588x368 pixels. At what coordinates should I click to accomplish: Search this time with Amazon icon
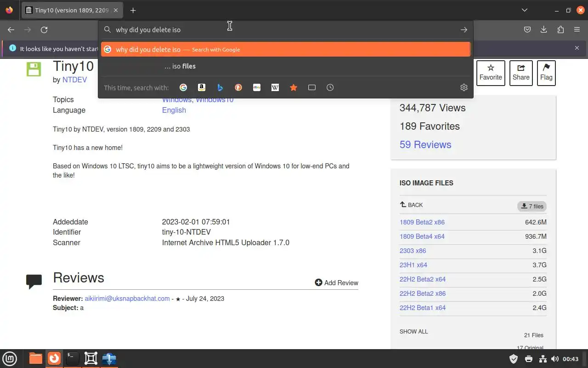202,87
